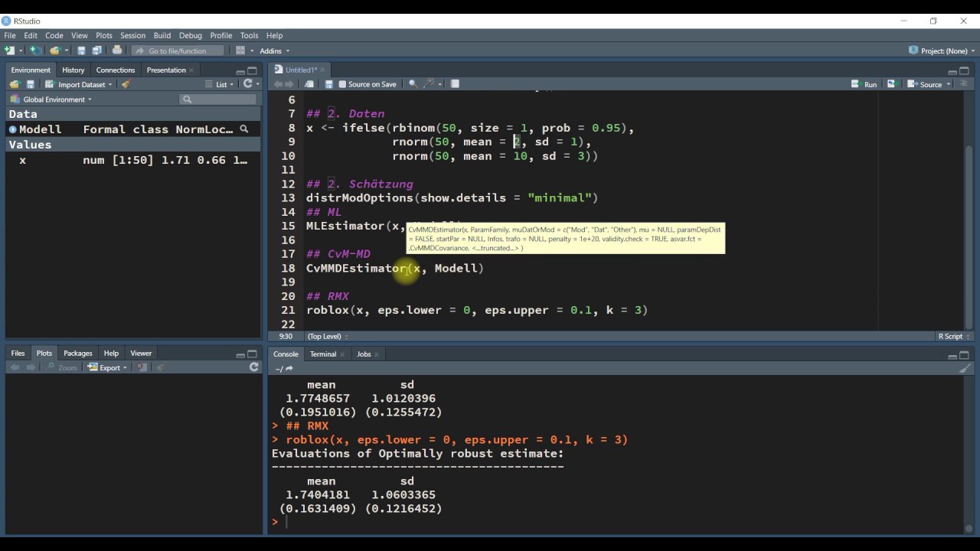Open Source options dropdown arrow
The height and width of the screenshot is (551, 980).
coord(948,85)
